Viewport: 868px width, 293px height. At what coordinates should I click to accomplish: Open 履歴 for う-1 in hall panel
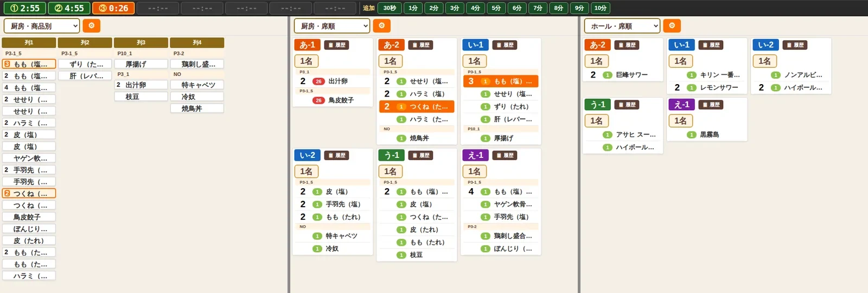(627, 105)
